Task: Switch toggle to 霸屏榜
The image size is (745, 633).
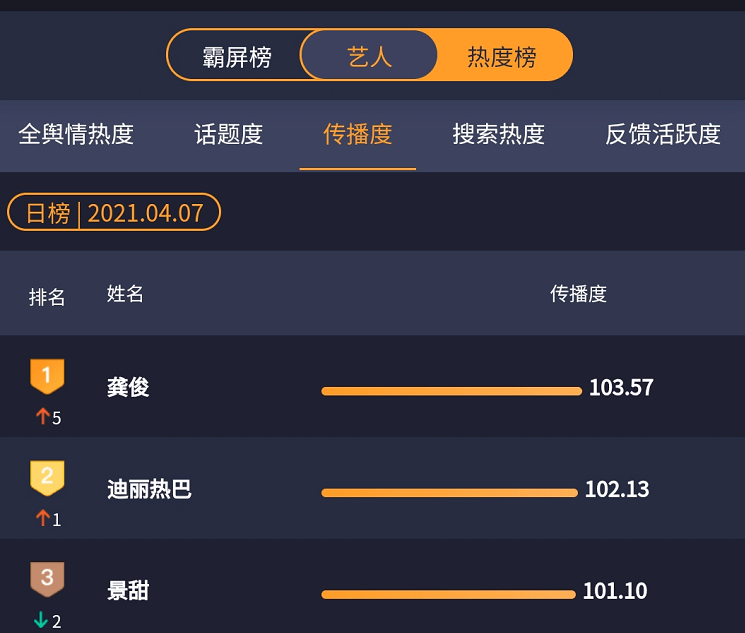Action: tap(237, 56)
